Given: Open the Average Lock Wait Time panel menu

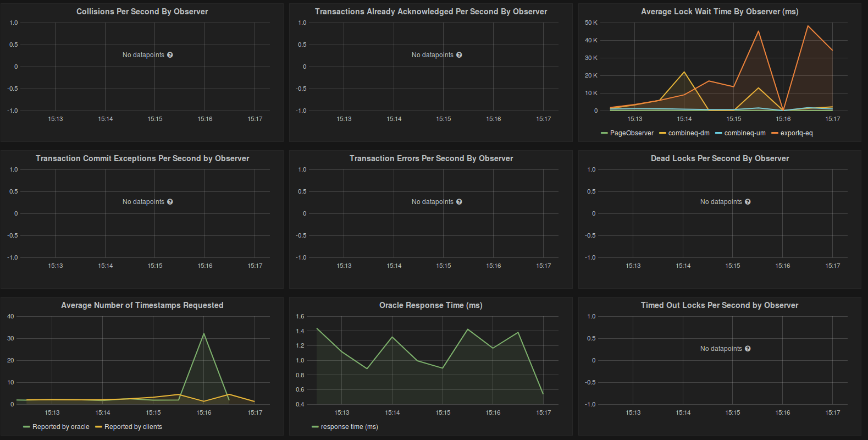Looking at the screenshot, I should 719,12.
